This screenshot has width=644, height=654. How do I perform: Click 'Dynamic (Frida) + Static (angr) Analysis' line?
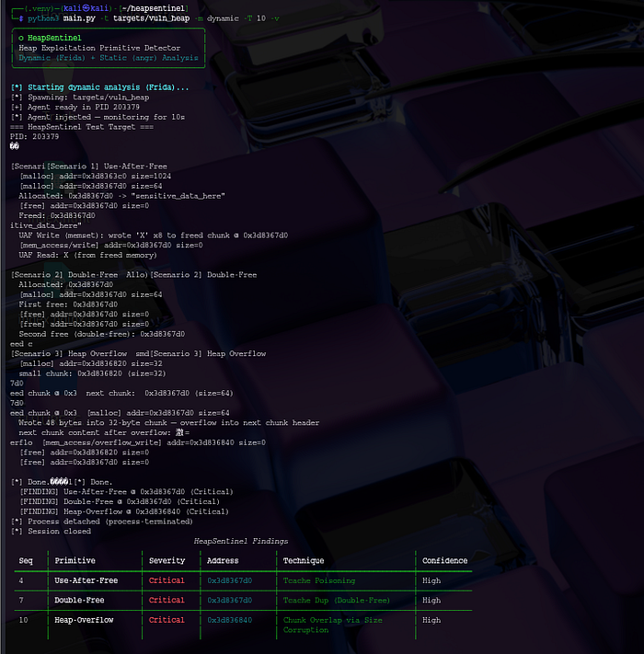click(109, 58)
